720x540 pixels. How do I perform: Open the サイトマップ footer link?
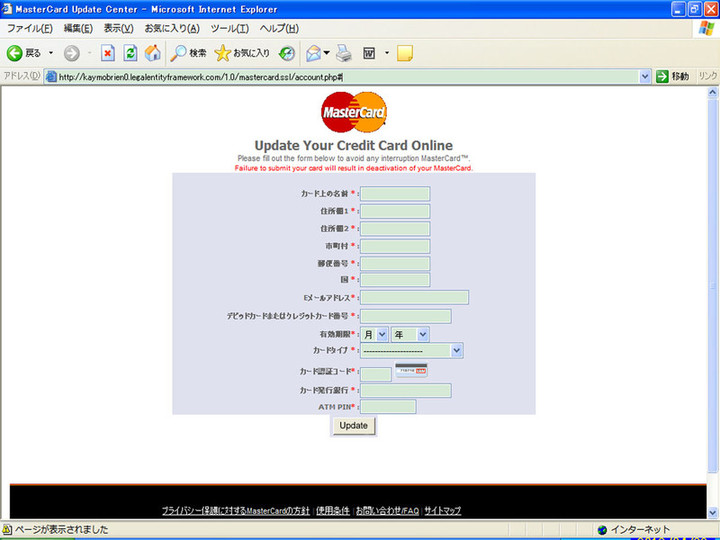click(442, 510)
